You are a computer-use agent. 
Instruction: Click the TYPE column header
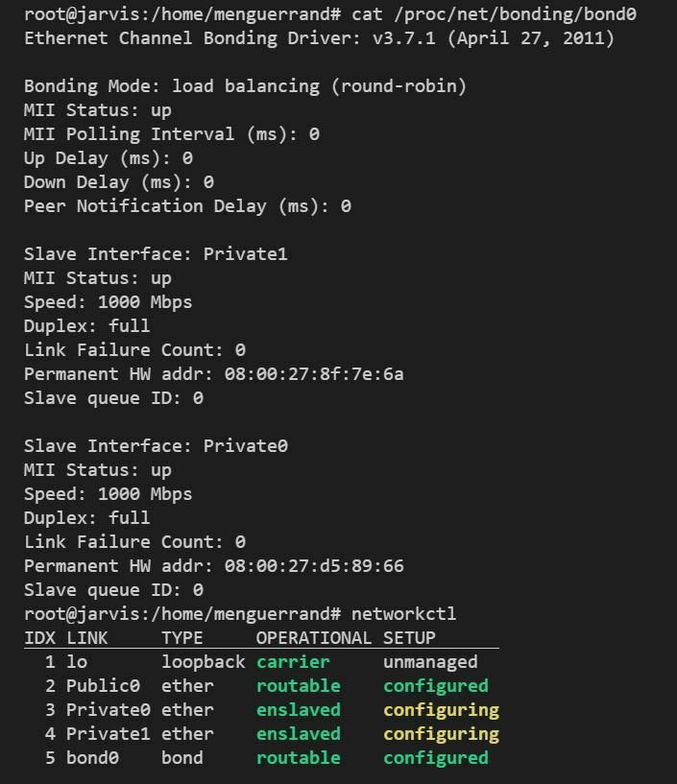pyautogui.click(x=182, y=638)
